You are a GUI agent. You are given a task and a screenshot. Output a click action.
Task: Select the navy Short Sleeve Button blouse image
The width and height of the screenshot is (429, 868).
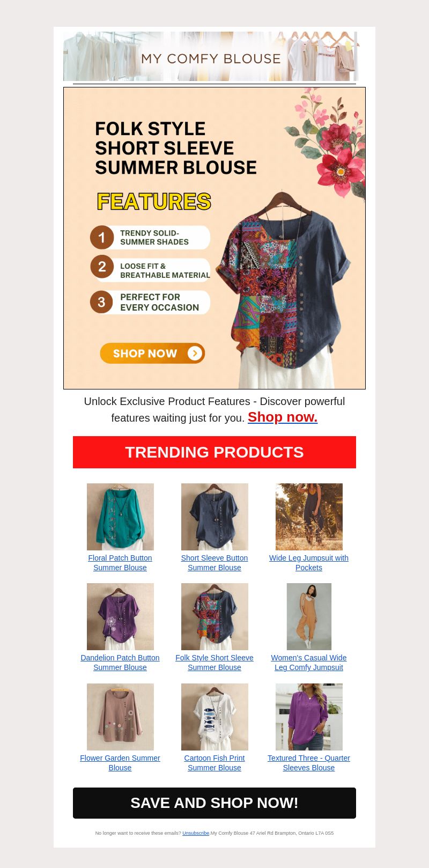[x=214, y=517]
